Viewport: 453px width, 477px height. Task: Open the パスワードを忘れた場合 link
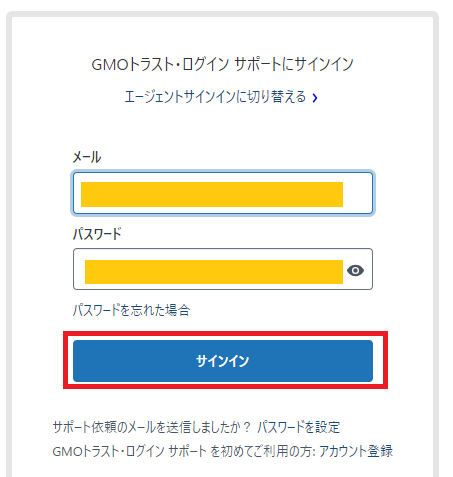(132, 310)
